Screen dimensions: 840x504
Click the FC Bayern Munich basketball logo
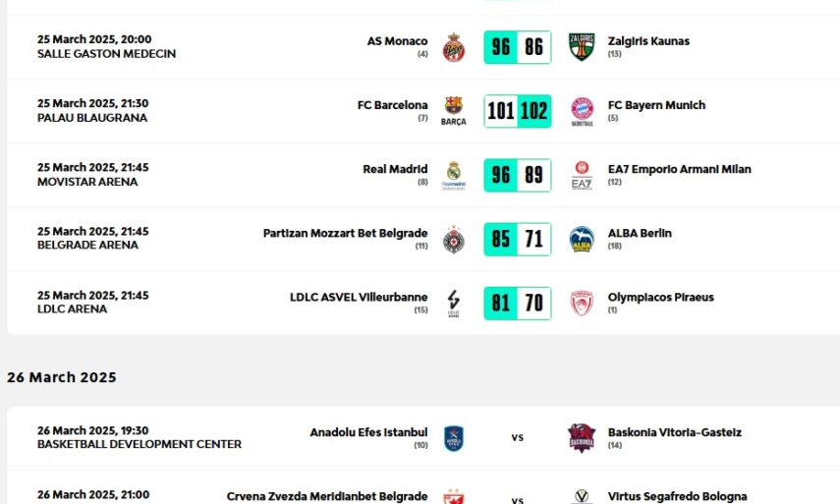click(582, 111)
